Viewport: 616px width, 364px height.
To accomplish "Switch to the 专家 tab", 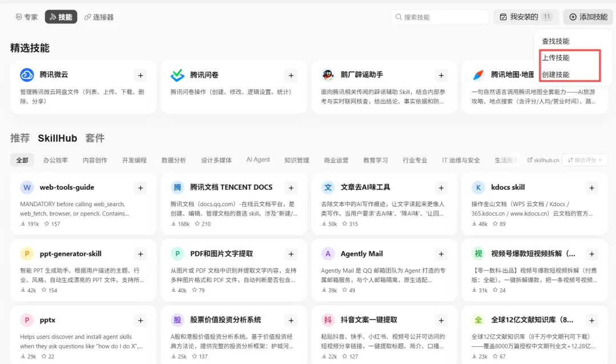I will click(26, 17).
